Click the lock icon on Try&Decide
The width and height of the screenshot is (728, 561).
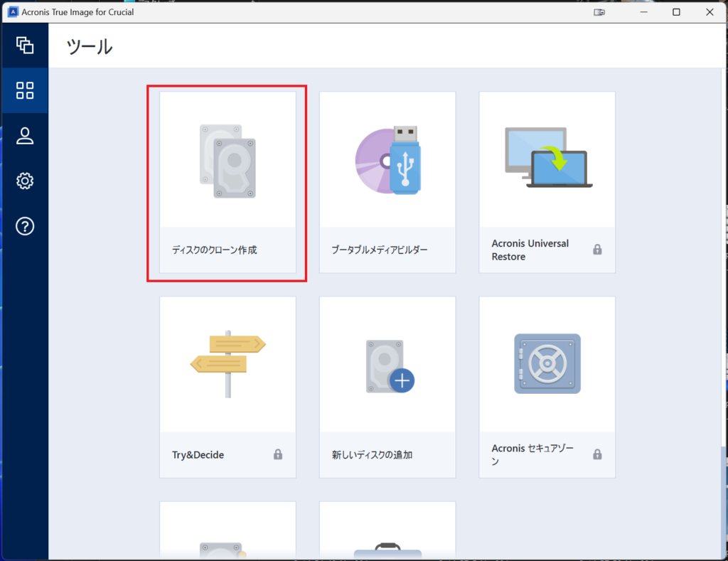[x=278, y=454]
